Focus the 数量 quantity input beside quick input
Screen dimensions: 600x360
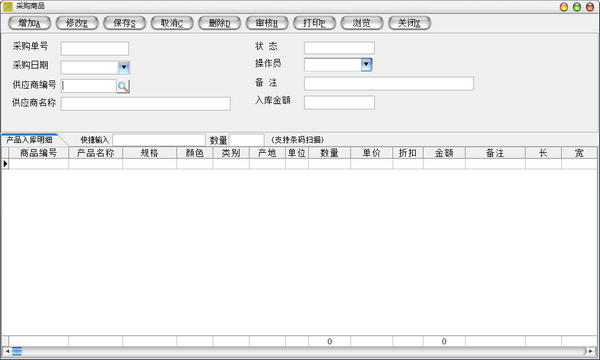pyautogui.click(x=246, y=140)
